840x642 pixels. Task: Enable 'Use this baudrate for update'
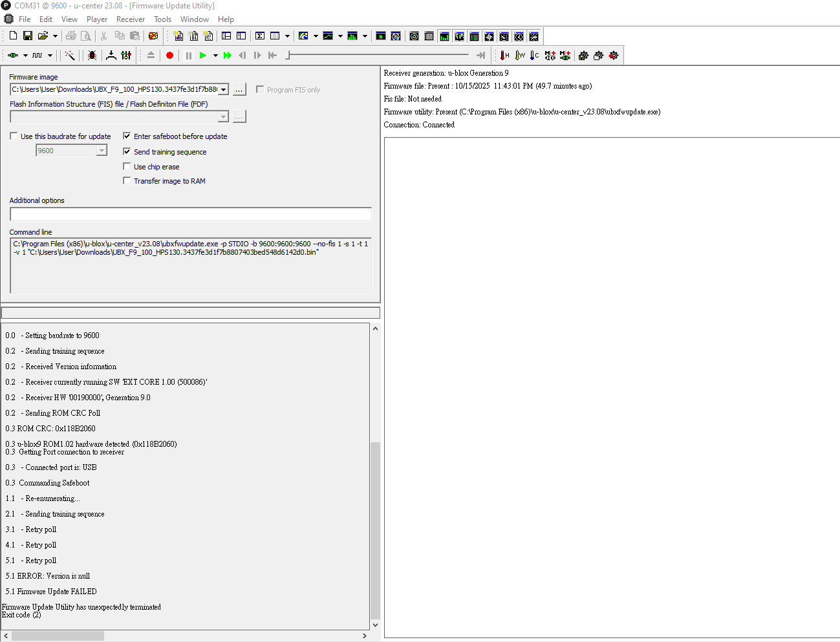pyautogui.click(x=14, y=136)
